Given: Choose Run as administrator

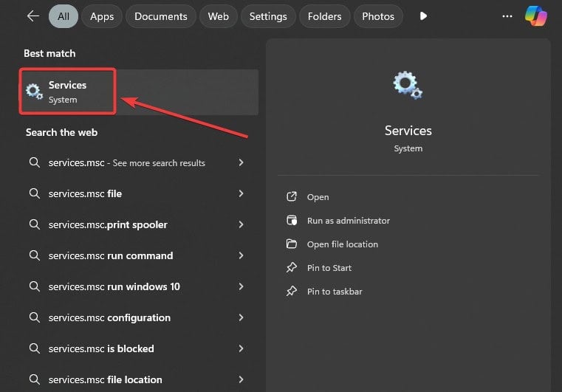Looking at the screenshot, I should pos(348,221).
